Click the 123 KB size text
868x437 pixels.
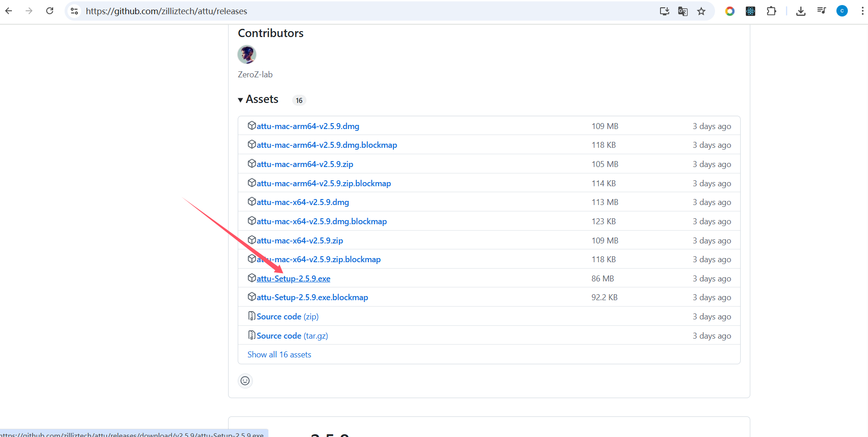[604, 221]
